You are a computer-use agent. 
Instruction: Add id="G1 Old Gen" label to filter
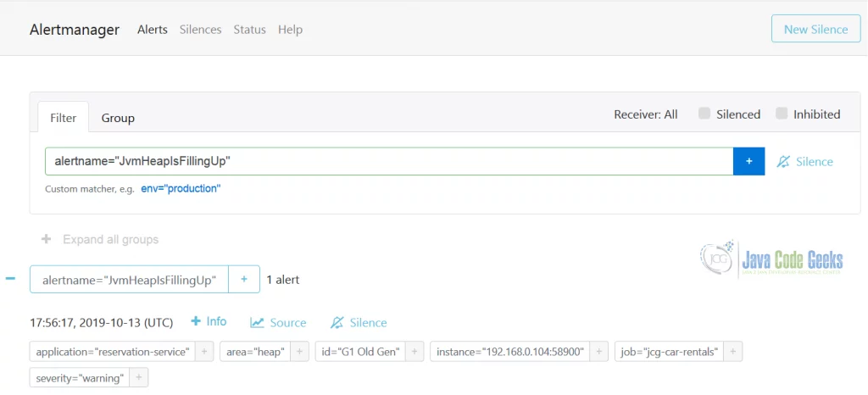coord(415,351)
